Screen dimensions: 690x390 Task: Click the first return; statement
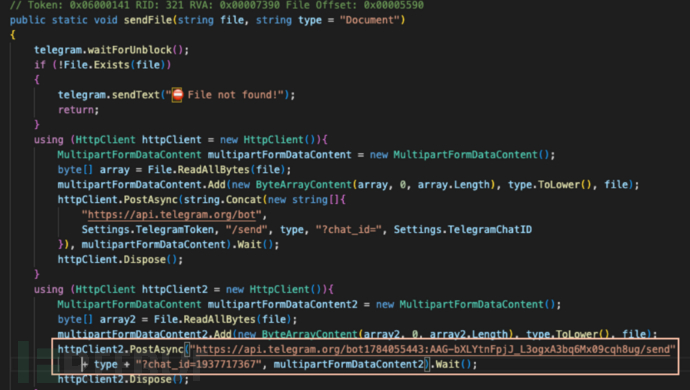point(78,110)
